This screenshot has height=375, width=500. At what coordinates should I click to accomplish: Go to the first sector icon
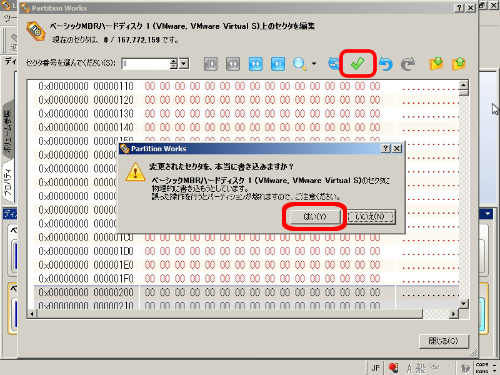[x=211, y=64]
